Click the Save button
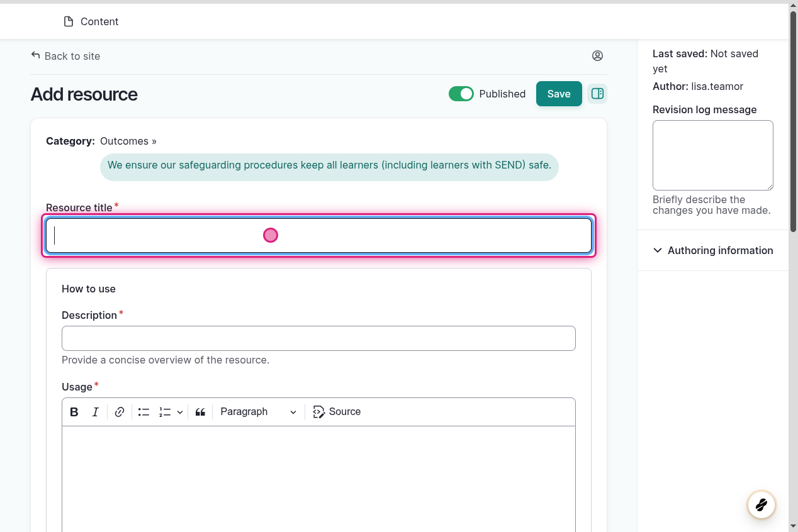Screen dimensions: 798x532 (x=559, y=94)
